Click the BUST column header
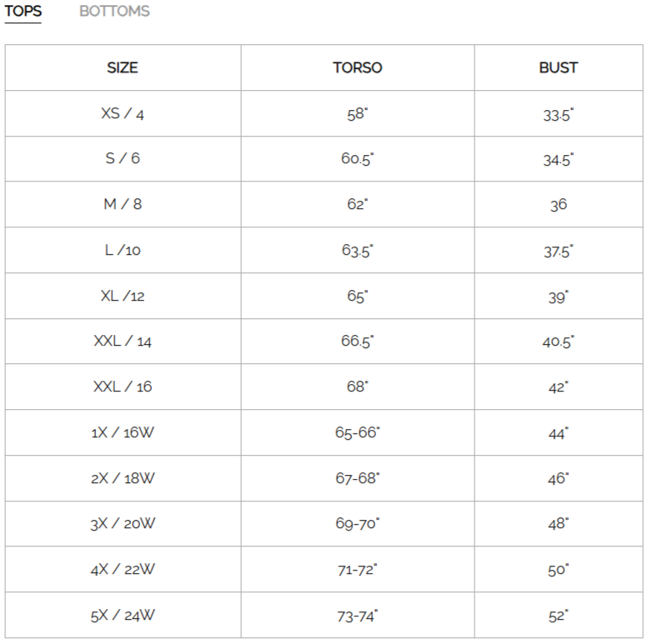Screen dimensions: 652x644 [558, 67]
